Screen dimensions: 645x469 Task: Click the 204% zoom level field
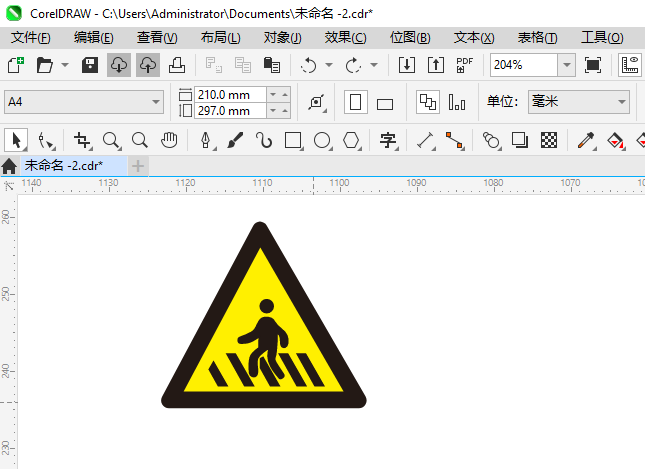coord(524,65)
